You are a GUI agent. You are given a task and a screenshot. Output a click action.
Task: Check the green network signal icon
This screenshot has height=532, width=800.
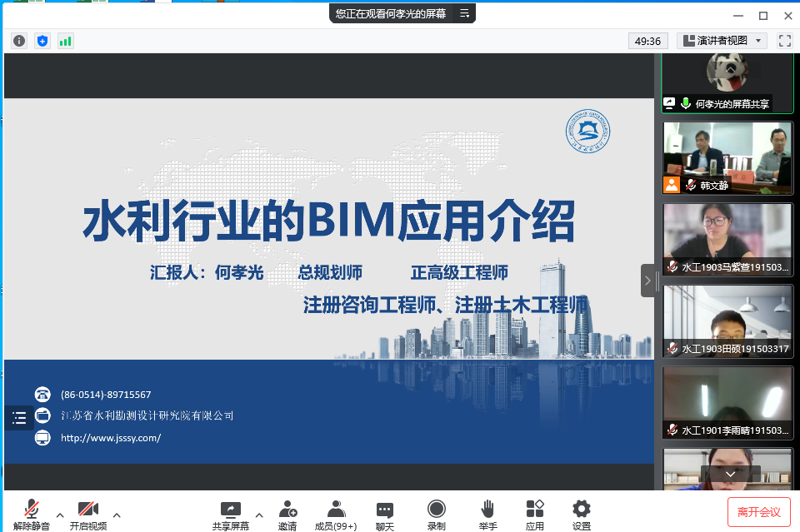pos(65,40)
